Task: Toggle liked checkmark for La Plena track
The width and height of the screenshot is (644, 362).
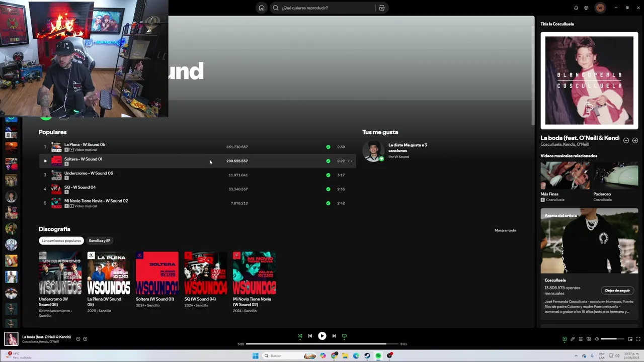Action: click(328, 147)
